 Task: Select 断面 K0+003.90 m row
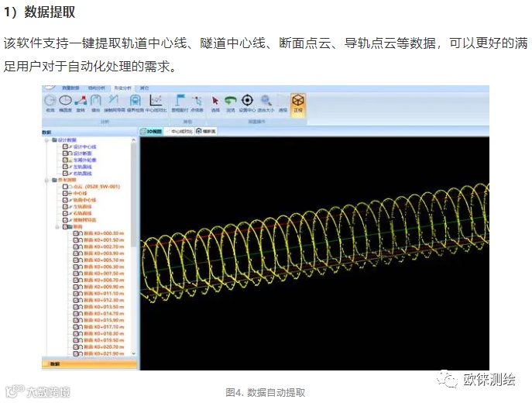coord(104,253)
